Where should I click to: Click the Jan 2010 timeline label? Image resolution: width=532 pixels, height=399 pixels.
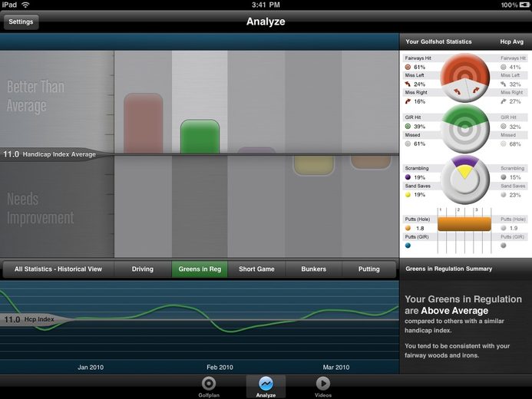point(91,367)
